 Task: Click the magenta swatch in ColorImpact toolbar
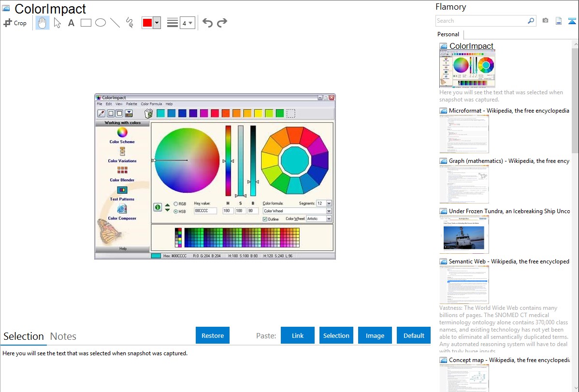tap(204, 114)
